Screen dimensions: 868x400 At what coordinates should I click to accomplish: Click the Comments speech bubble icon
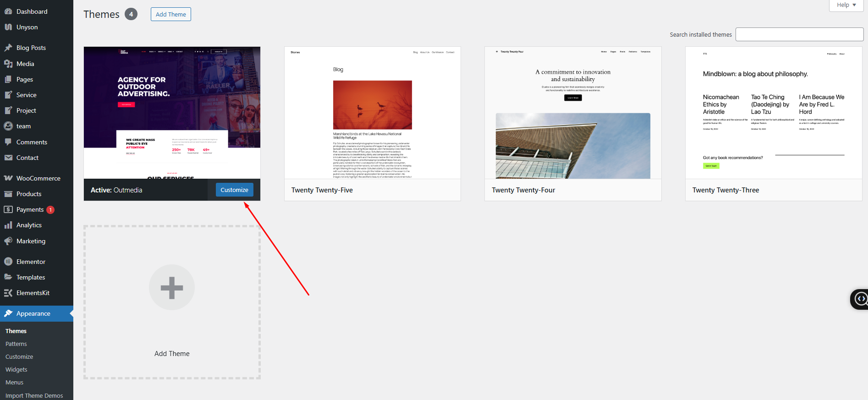coord(8,142)
